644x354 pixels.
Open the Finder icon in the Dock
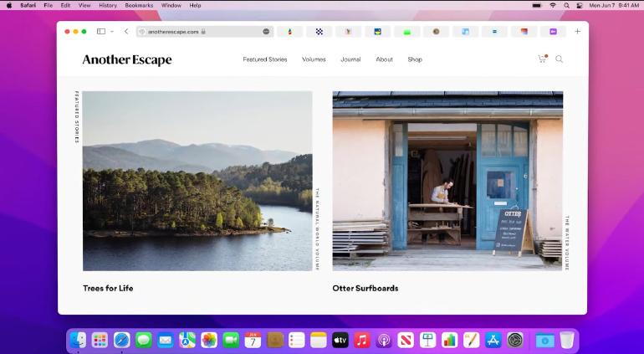[x=78, y=340]
